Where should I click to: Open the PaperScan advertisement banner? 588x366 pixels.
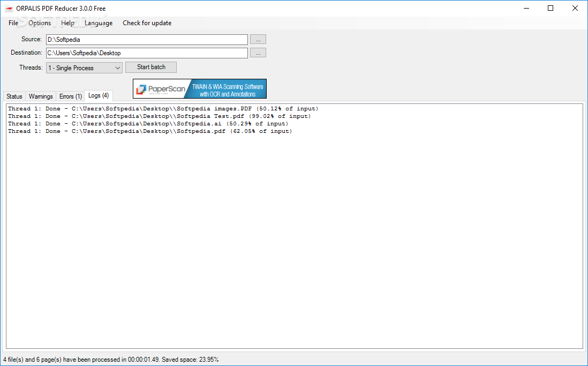coord(200,89)
